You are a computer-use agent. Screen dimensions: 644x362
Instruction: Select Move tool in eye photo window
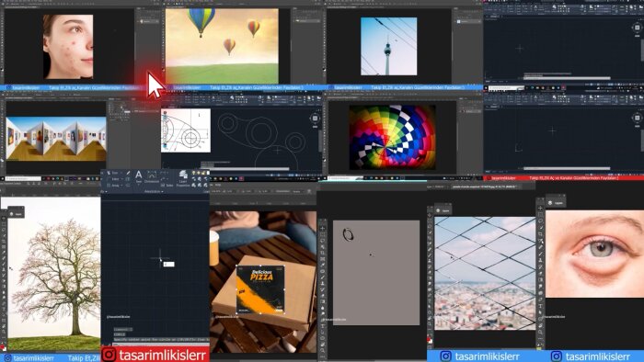pyautogui.click(x=540, y=209)
